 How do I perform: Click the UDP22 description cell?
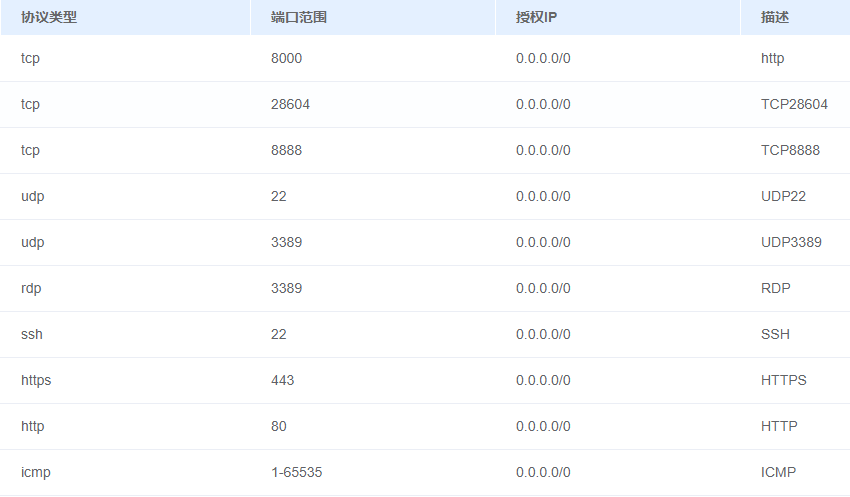[x=783, y=196]
